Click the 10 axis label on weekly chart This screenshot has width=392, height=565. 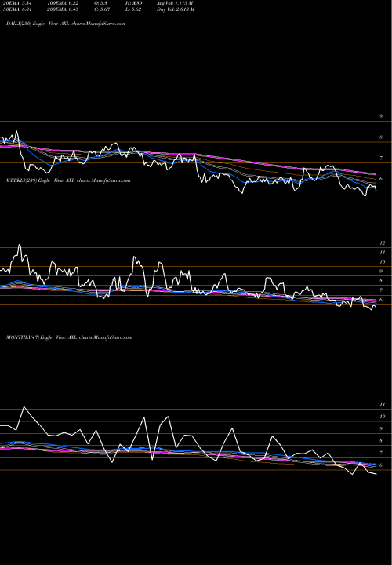(x=383, y=262)
